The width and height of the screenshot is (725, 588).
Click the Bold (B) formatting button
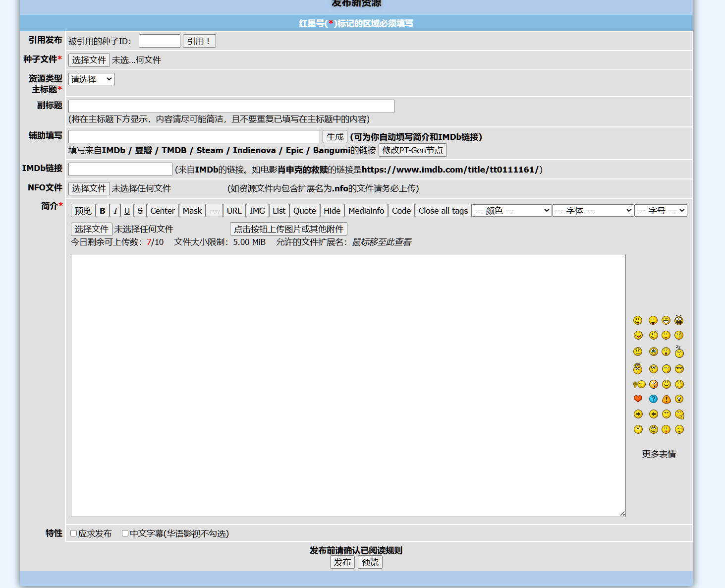(102, 211)
